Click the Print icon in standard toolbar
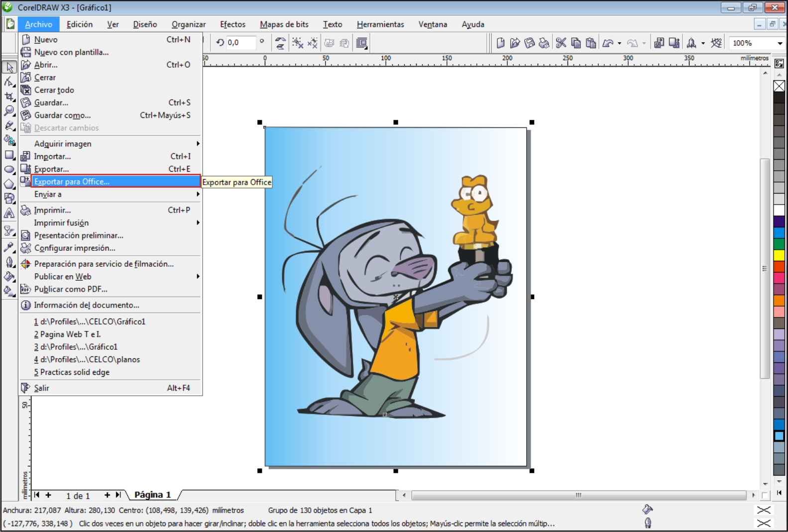788x532 pixels. coord(544,43)
